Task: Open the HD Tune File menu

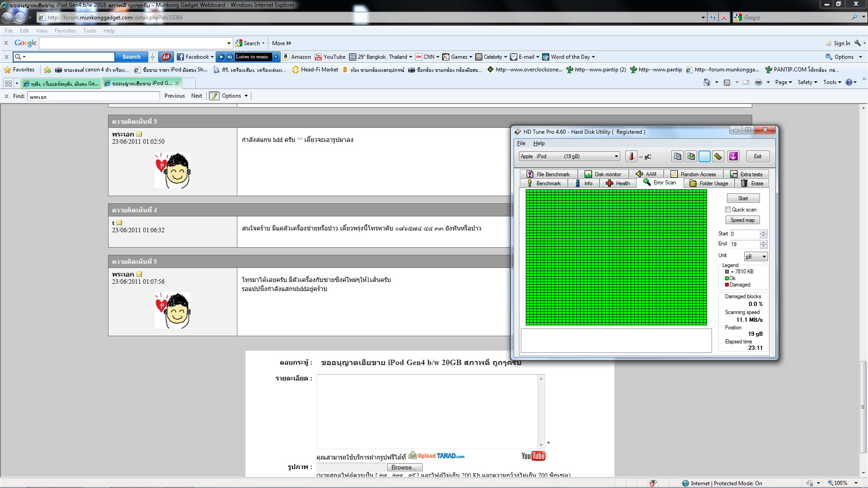Action: click(x=521, y=143)
